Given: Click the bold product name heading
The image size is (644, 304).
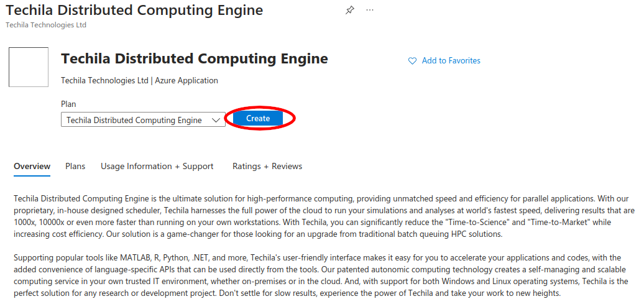Looking at the screenshot, I should coord(194,59).
